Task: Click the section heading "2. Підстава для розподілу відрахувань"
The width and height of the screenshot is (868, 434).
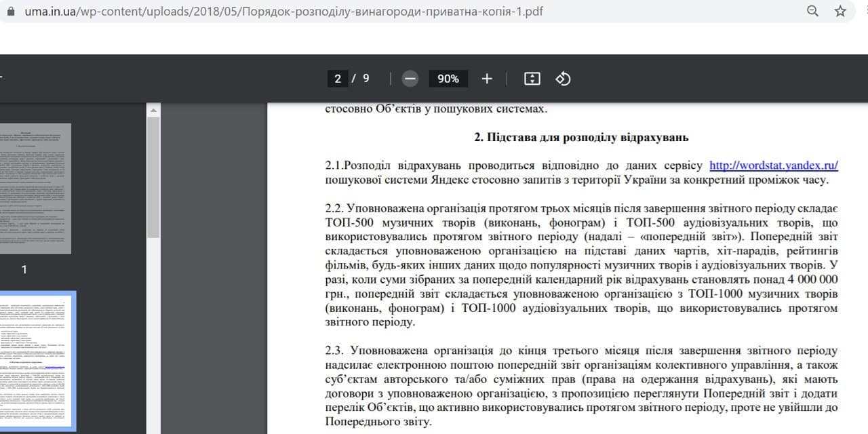Action: 581,138
